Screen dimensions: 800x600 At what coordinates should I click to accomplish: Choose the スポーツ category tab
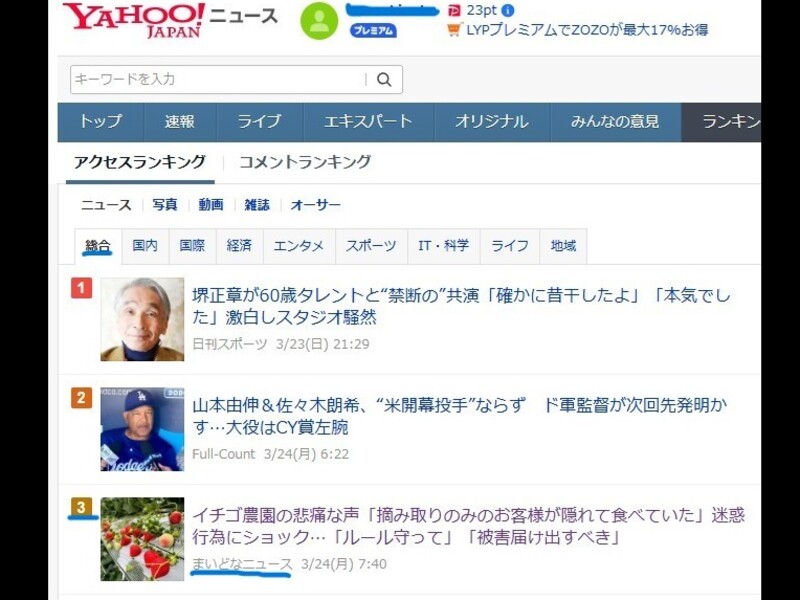tap(371, 246)
